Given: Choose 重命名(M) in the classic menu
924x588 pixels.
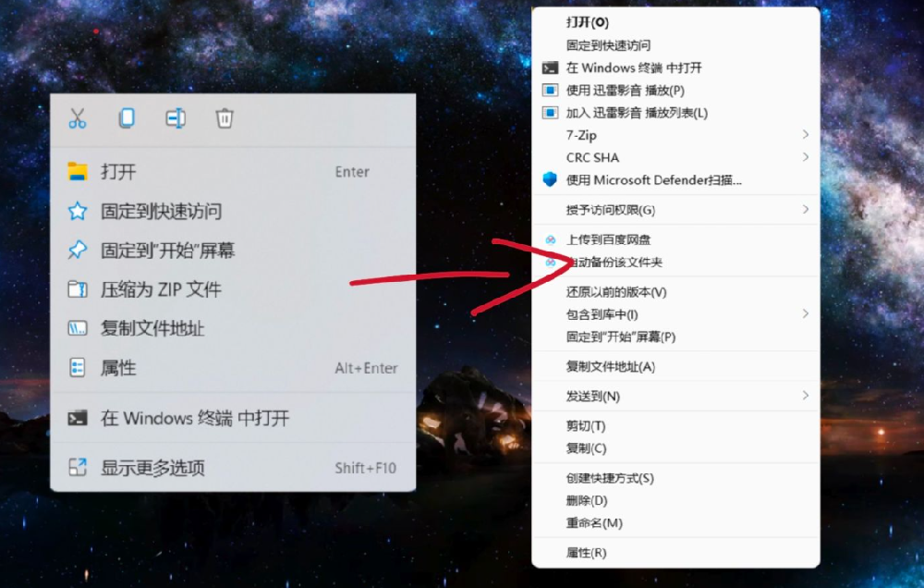Looking at the screenshot, I should coord(594,523).
